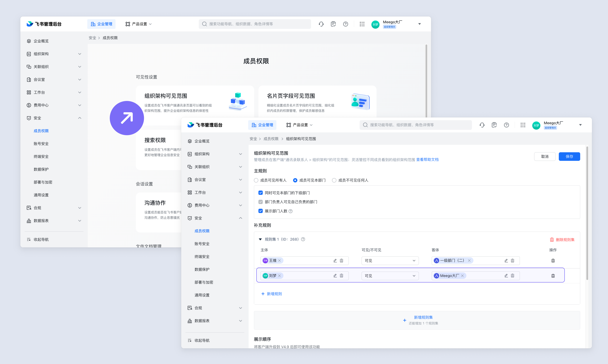Open 数据保护 in back window sidebar
This screenshot has width=608, height=364.
(x=41, y=169)
